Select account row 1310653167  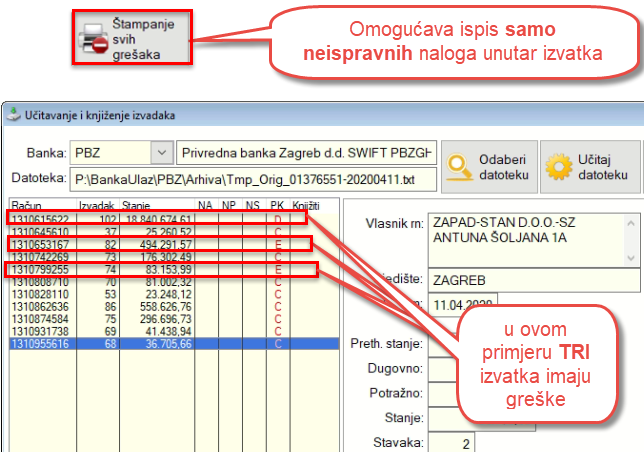40,243
